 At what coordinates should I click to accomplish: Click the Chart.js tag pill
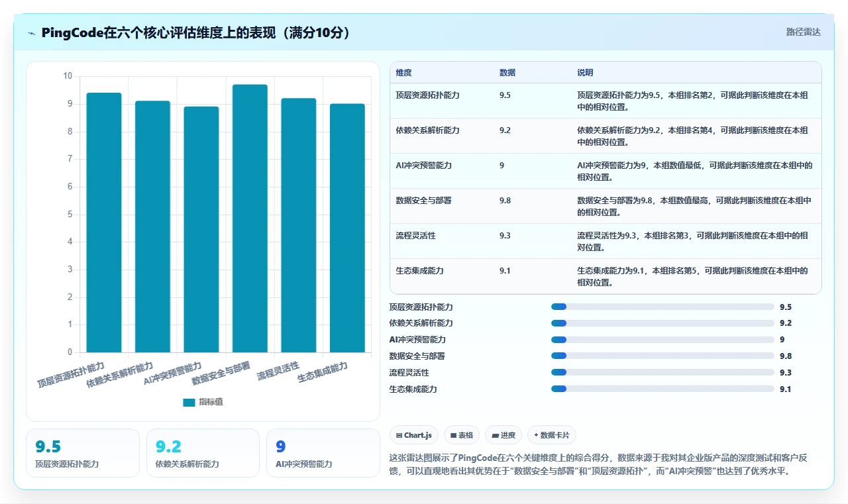point(413,435)
